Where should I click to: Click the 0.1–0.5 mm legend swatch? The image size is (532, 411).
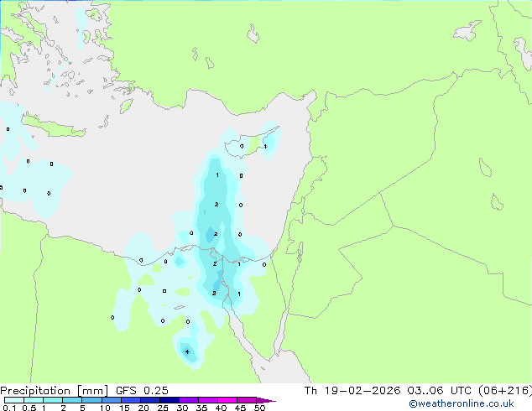(14, 400)
